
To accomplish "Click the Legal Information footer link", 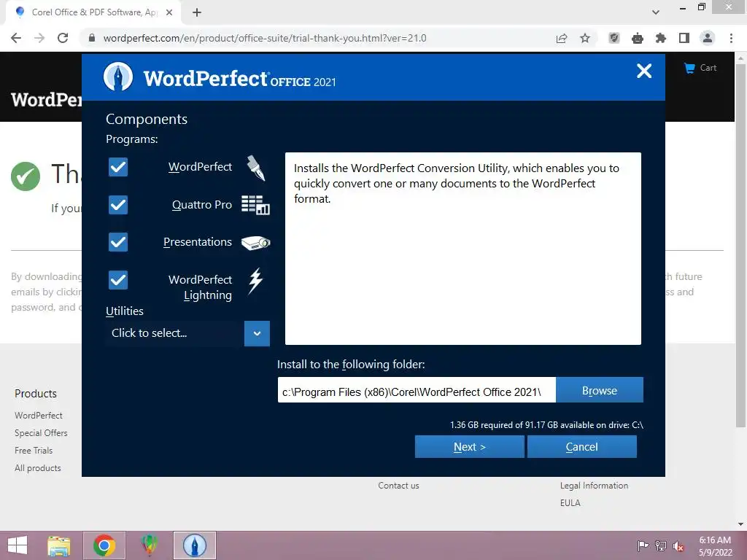I will click(594, 486).
